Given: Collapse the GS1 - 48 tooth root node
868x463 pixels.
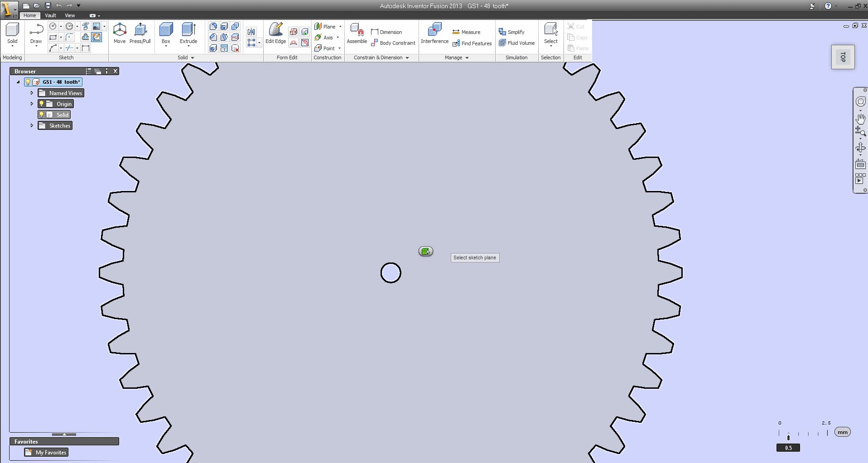Looking at the screenshot, I should point(18,82).
